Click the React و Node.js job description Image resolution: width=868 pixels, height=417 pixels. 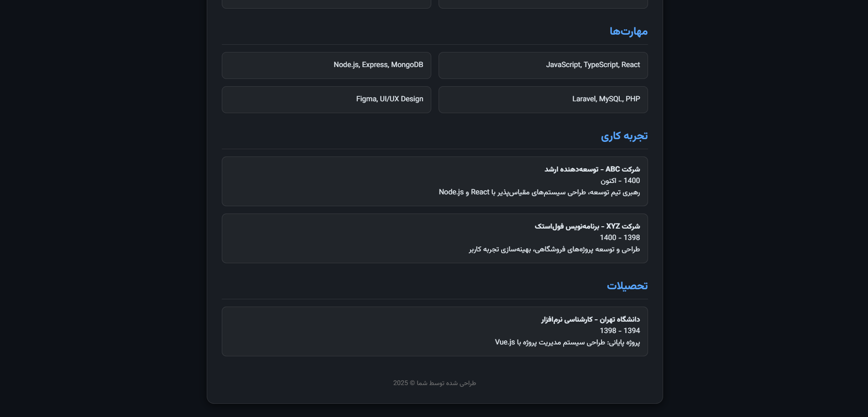pyautogui.click(x=539, y=193)
